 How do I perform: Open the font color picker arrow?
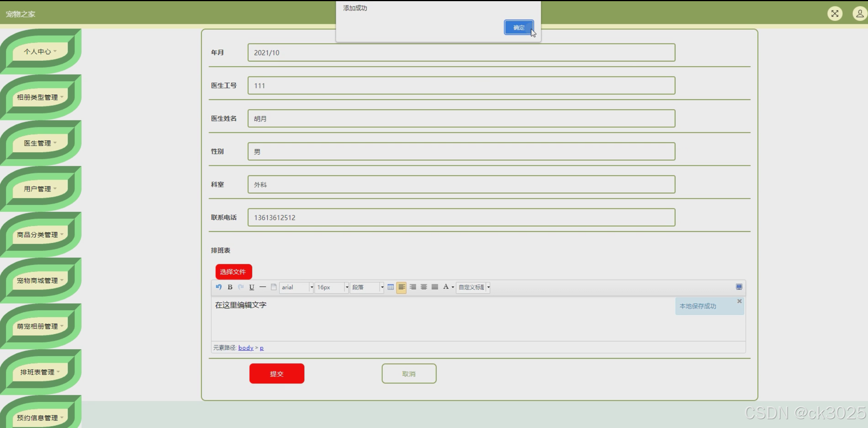tap(453, 287)
